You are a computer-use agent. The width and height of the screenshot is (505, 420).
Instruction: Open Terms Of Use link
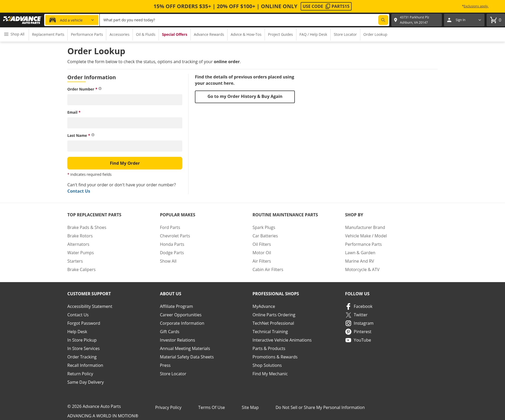coord(211,407)
